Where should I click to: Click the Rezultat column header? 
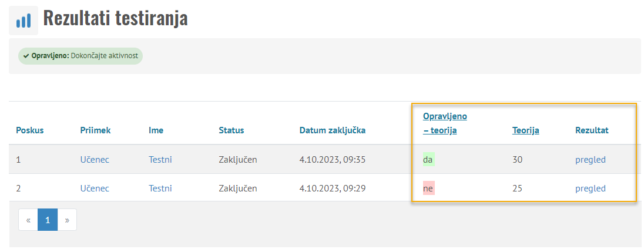click(x=592, y=130)
